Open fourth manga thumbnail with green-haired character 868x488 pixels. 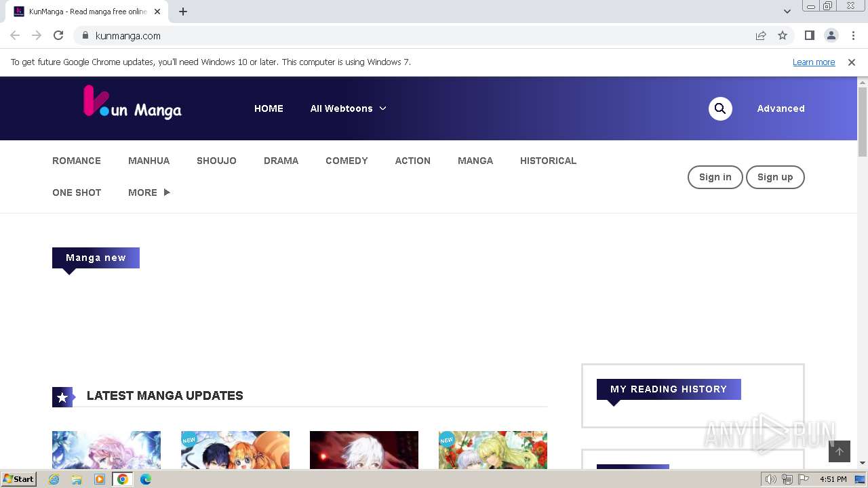[x=493, y=450]
